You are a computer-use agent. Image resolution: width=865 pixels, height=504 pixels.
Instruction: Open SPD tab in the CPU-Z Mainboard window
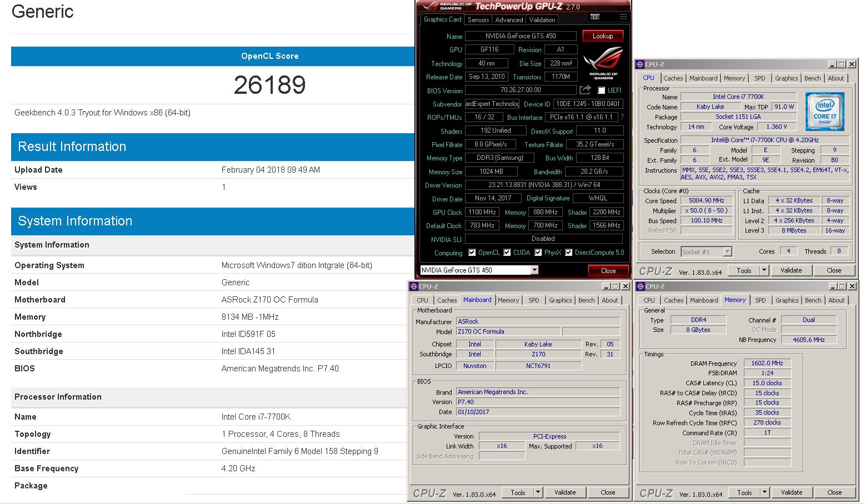pyautogui.click(x=533, y=300)
